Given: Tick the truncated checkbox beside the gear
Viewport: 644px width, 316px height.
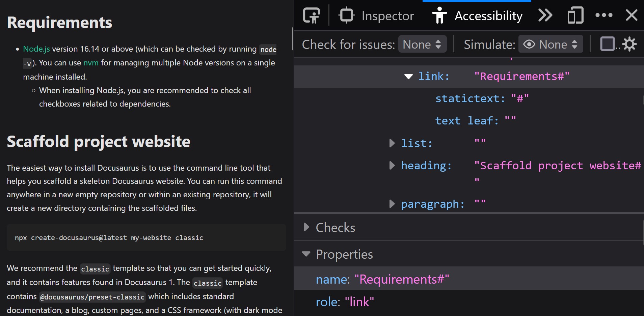Looking at the screenshot, I should 607,44.
